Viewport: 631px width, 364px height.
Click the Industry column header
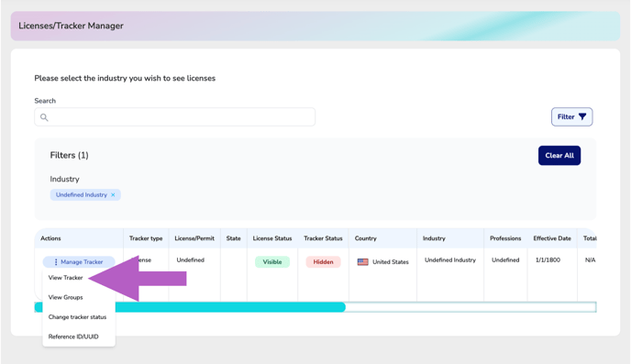(x=434, y=238)
